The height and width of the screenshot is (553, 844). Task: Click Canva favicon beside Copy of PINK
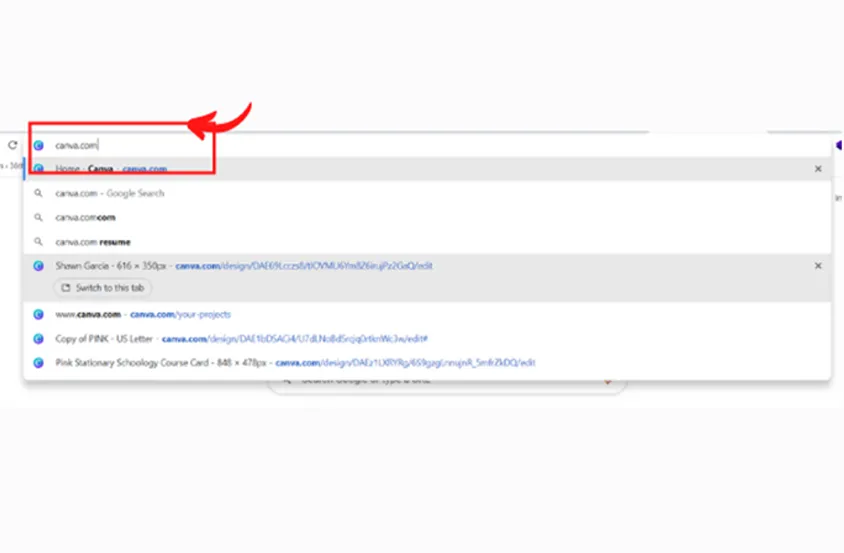coord(38,339)
